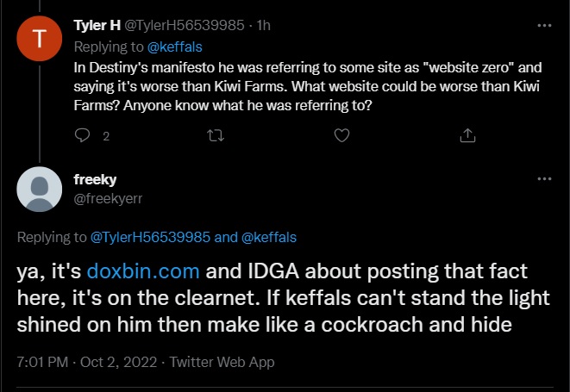Like Tyler H's tweet with heart icon

click(341, 135)
